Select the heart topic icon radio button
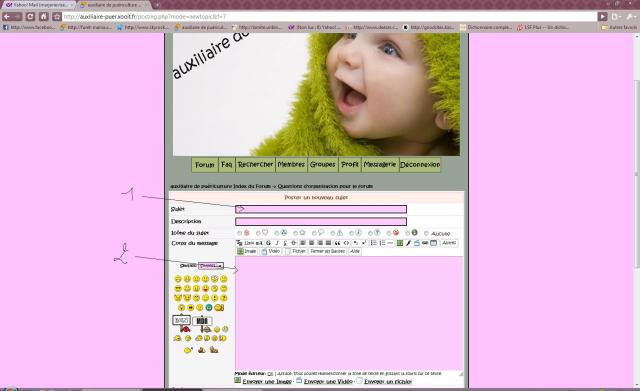The height and width of the screenshot is (391, 640). 258,233
